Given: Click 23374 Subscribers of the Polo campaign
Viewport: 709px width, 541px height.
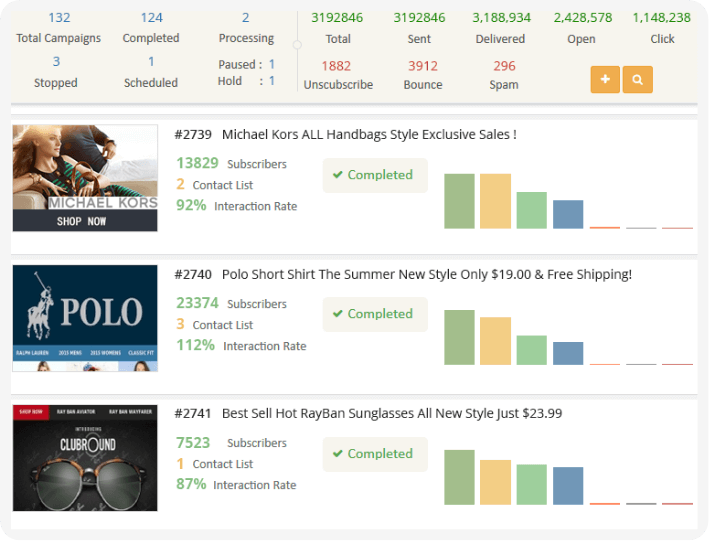Looking at the screenshot, I should click(231, 303).
